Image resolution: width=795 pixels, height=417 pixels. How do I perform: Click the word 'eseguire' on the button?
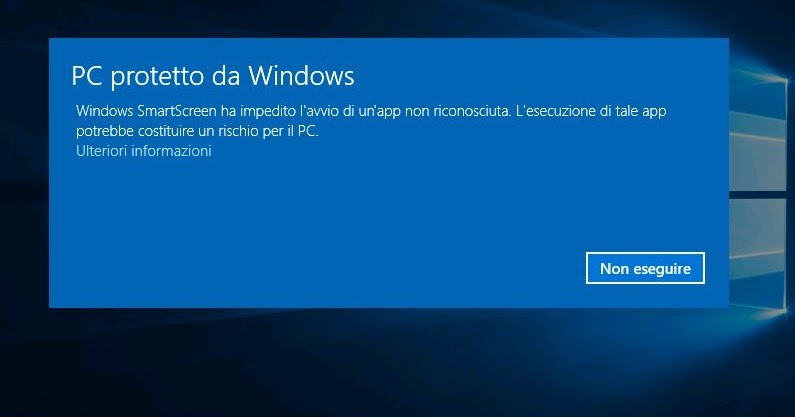pos(662,269)
